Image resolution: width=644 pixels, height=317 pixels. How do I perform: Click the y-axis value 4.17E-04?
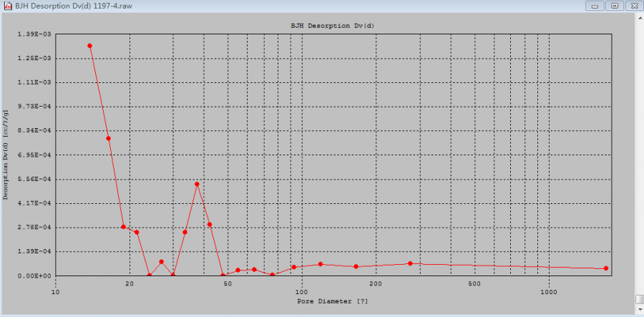point(34,203)
